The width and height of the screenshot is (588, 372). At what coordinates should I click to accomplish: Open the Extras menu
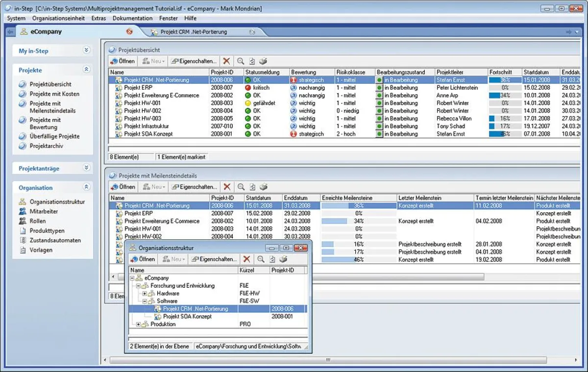(x=98, y=18)
